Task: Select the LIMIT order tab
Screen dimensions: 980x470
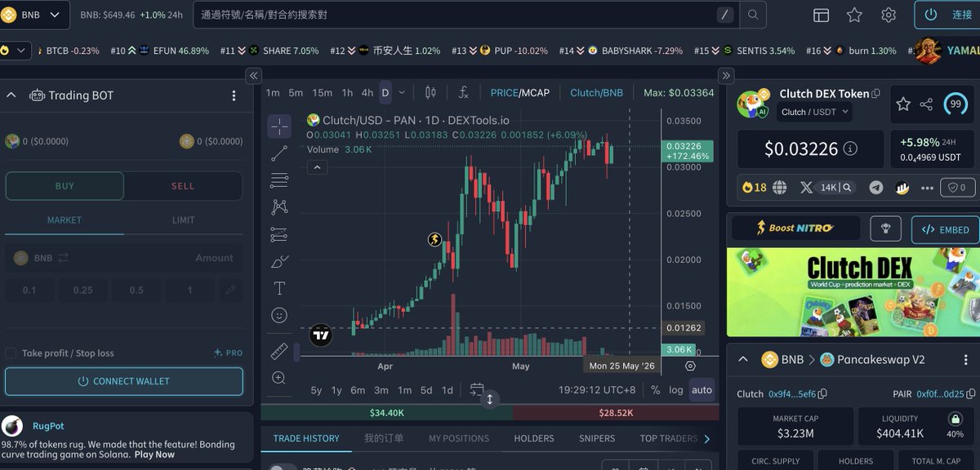Action: click(x=183, y=220)
